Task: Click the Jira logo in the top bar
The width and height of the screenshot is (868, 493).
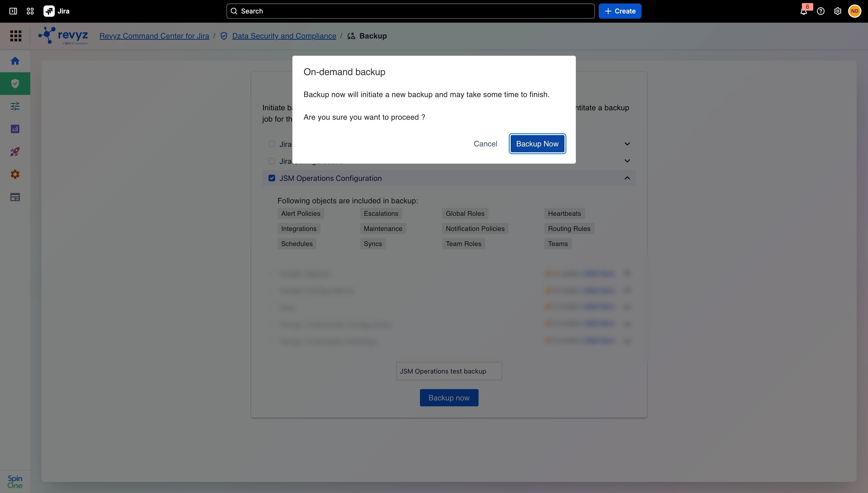Action: point(56,11)
